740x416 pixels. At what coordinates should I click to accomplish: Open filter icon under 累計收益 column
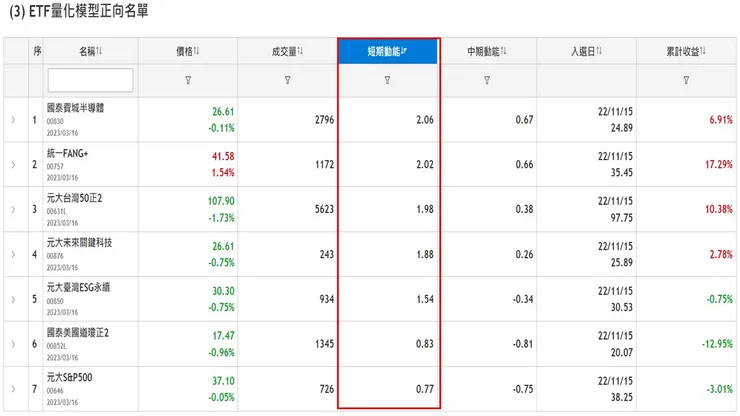pyautogui.click(x=686, y=80)
